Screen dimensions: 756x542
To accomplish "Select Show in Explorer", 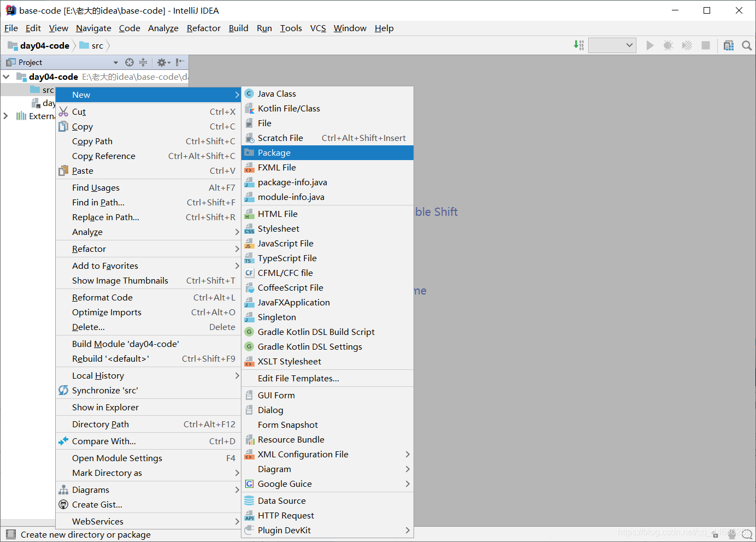I will pyautogui.click(x=148, y=408).
